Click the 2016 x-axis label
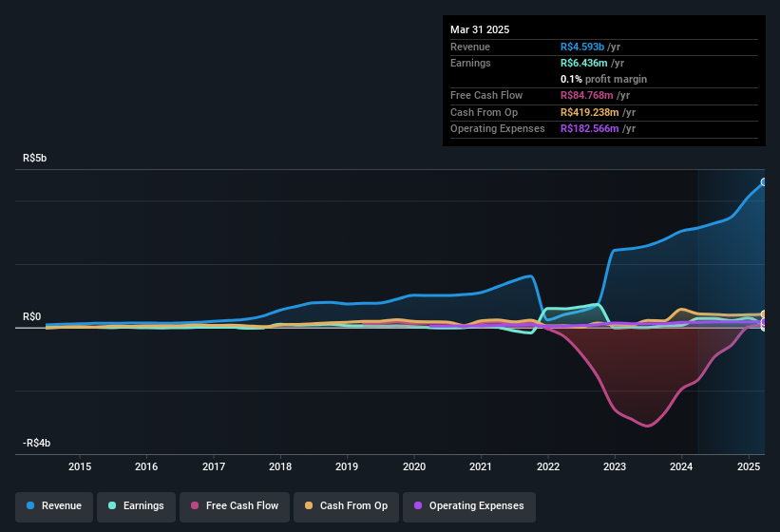The image size is (780, 532). [146, 466]
